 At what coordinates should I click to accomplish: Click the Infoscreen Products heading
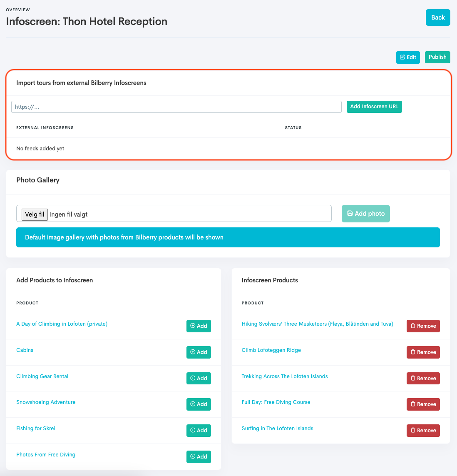(x=270, y=280)
